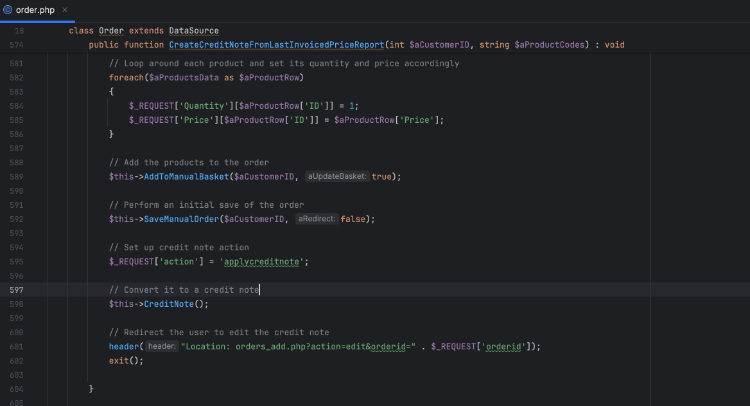750x406 pixels.
Task: Click the SaveManualOrder method call
Action: point(181,219)
